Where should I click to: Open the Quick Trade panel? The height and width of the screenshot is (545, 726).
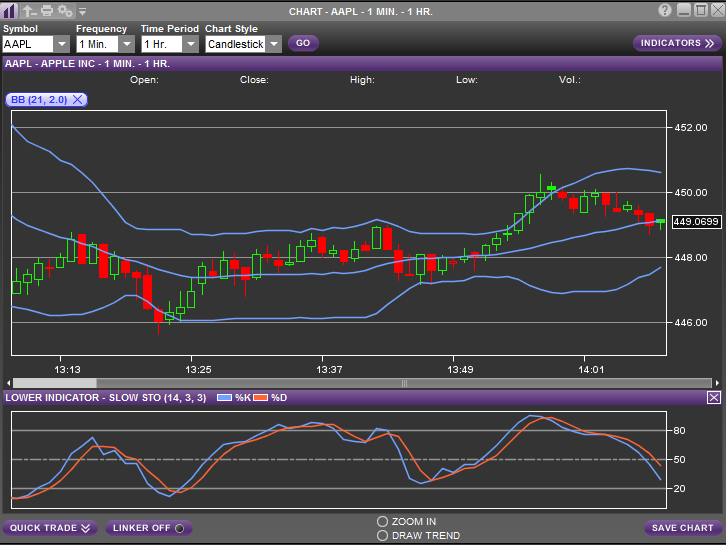50,528
